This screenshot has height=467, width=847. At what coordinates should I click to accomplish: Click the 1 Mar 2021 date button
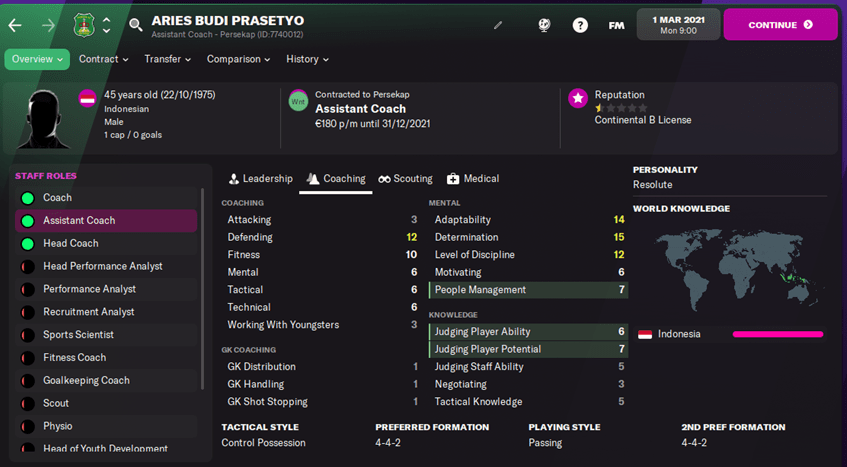[x=677, y=25]
